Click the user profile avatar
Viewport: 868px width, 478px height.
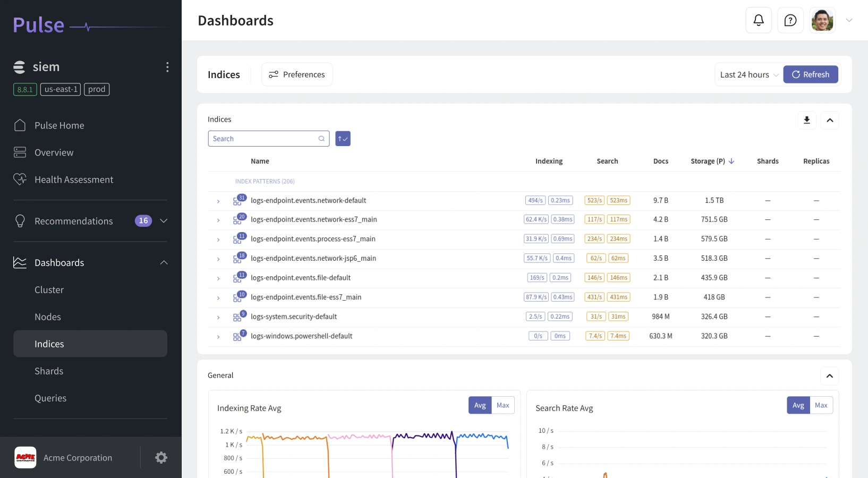point(822,20)
